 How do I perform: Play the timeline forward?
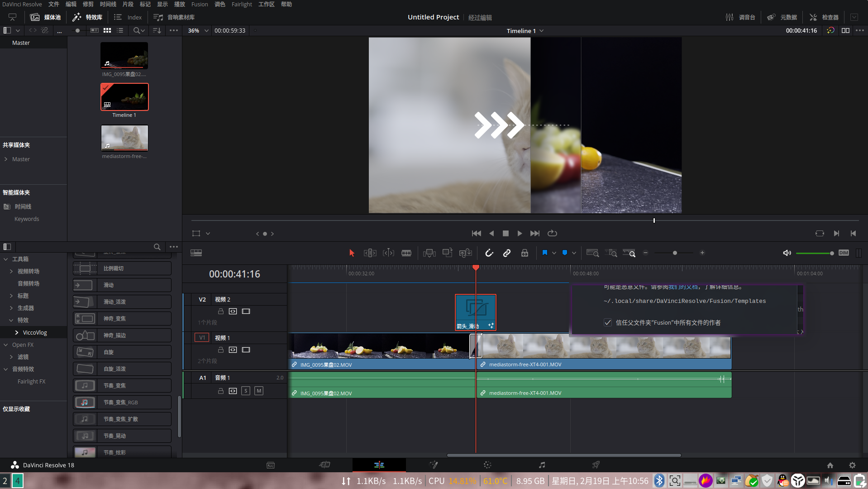point(520,234)
